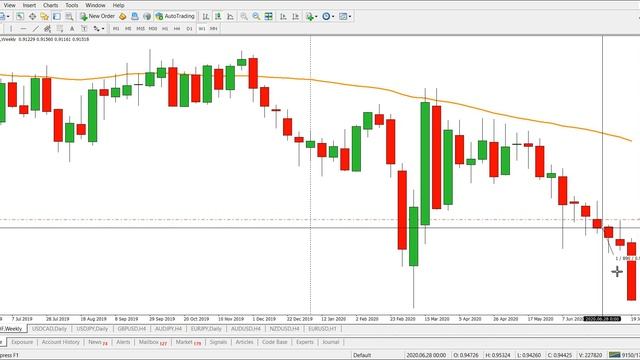
Task: Open the Navigator panel star-folder icon
Action: 44,16
